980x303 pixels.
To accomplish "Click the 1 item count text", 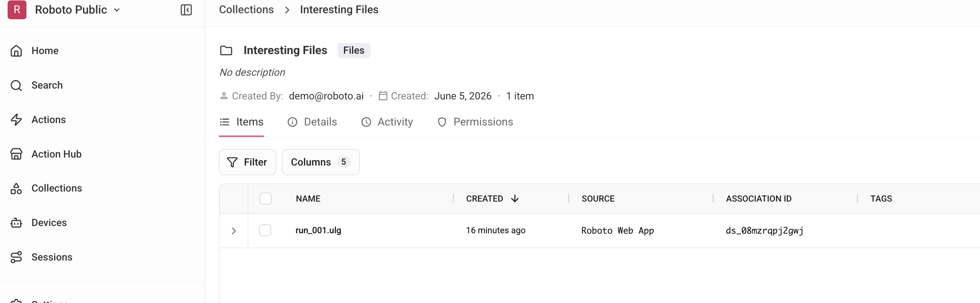I will (x=520, y=96).
